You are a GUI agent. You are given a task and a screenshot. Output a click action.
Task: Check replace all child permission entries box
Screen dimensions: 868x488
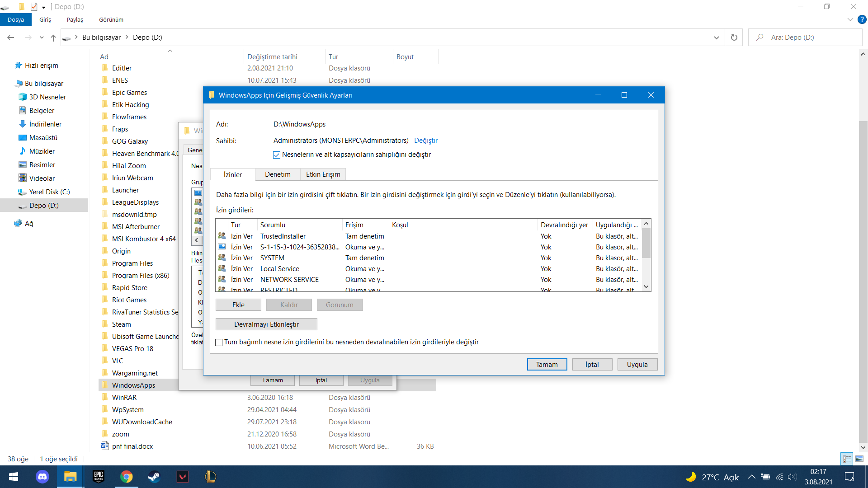coord(219,343)
